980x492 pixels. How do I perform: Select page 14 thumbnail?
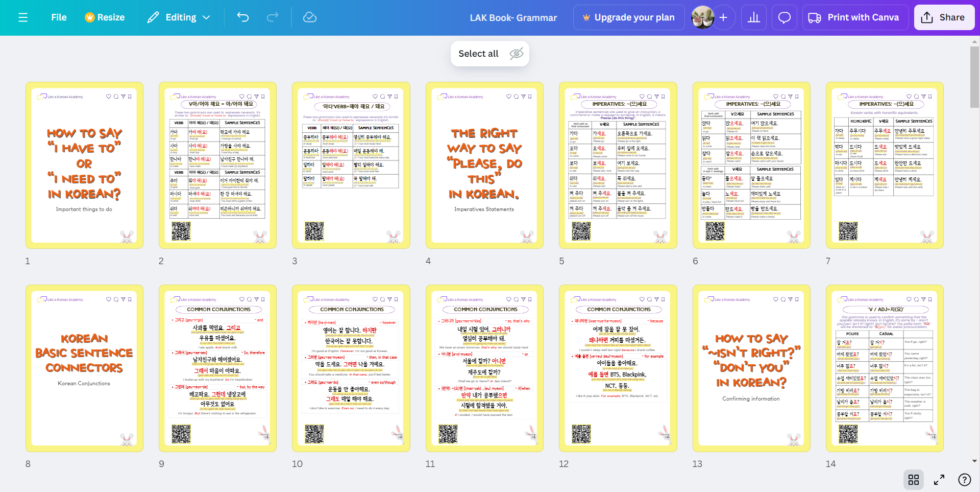(x=885, y=368)
